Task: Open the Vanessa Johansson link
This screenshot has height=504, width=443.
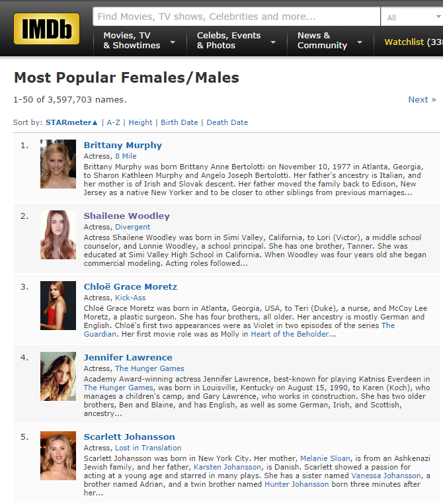Action: tap(386, 476)
